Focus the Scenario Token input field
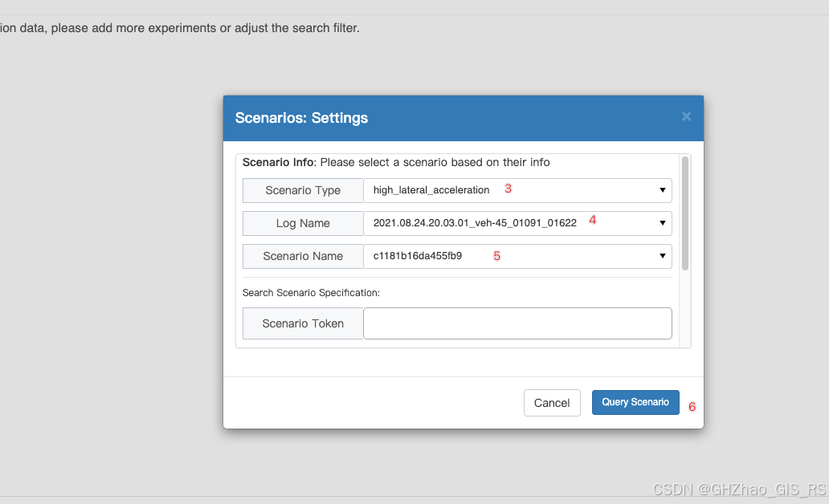Screen dimensions: 829x504 pyautogui.click(x=517, y=323)
